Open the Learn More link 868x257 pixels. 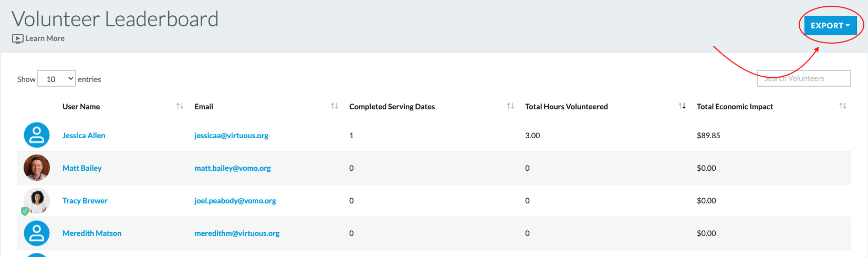pyautogui.click(x=45, y=38)
